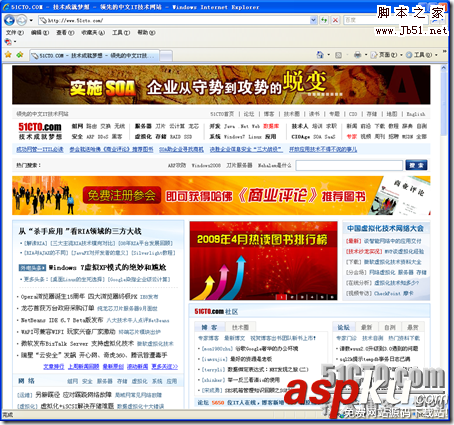Click the 服务器 category link
The width and height of the screenshot is (454, 425).
click(143, 126)
